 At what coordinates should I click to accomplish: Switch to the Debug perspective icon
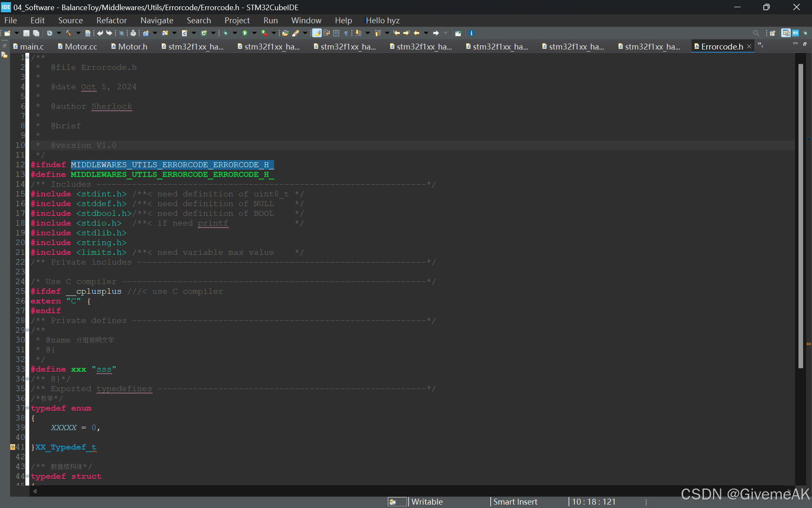pyautogui.click(x=805, y=33)
